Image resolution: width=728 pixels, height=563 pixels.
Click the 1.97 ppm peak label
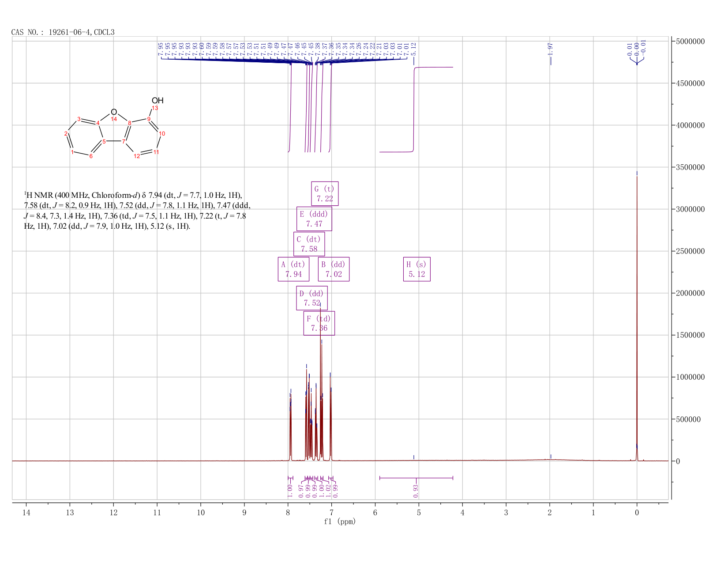pos(550,49)
